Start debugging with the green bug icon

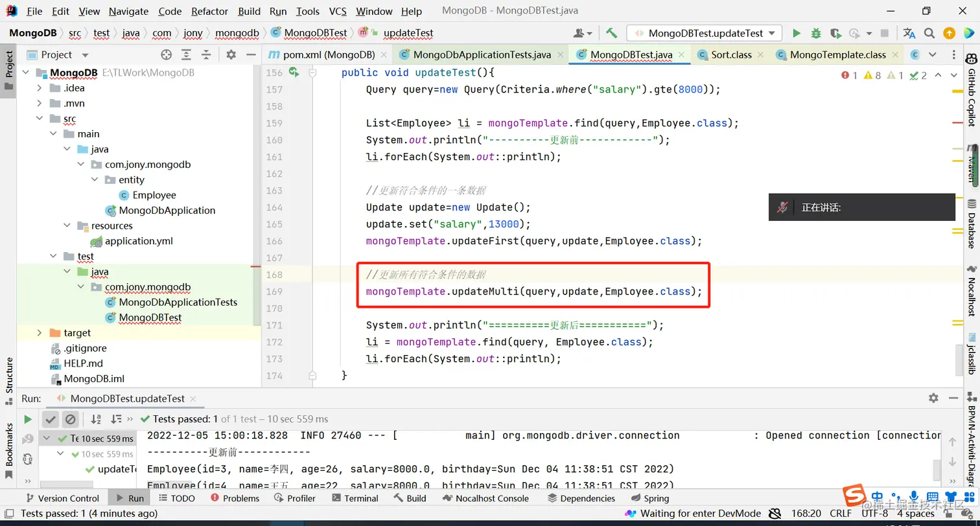tap(816, 33)
